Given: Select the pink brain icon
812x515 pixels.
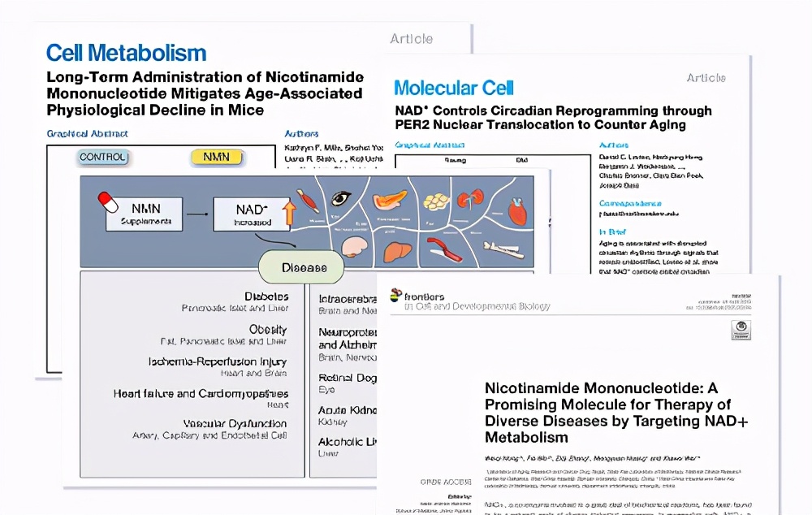Looking at the screenshot, I should click(x=354, y=247).
